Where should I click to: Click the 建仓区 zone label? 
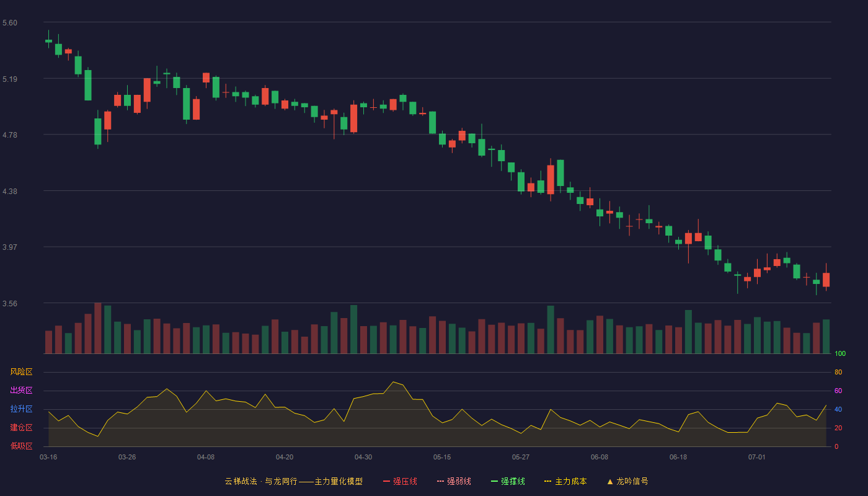coord(21,428)
